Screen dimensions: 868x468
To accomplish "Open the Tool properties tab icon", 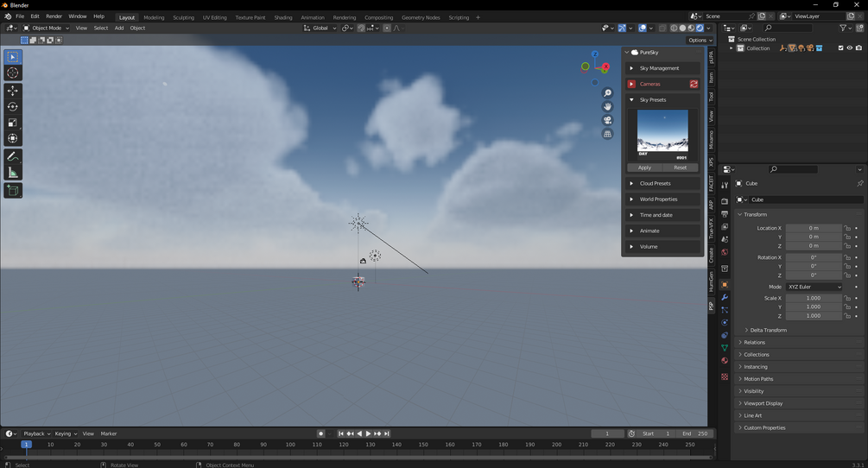I will pyautogui.click(x=724, y=186).
